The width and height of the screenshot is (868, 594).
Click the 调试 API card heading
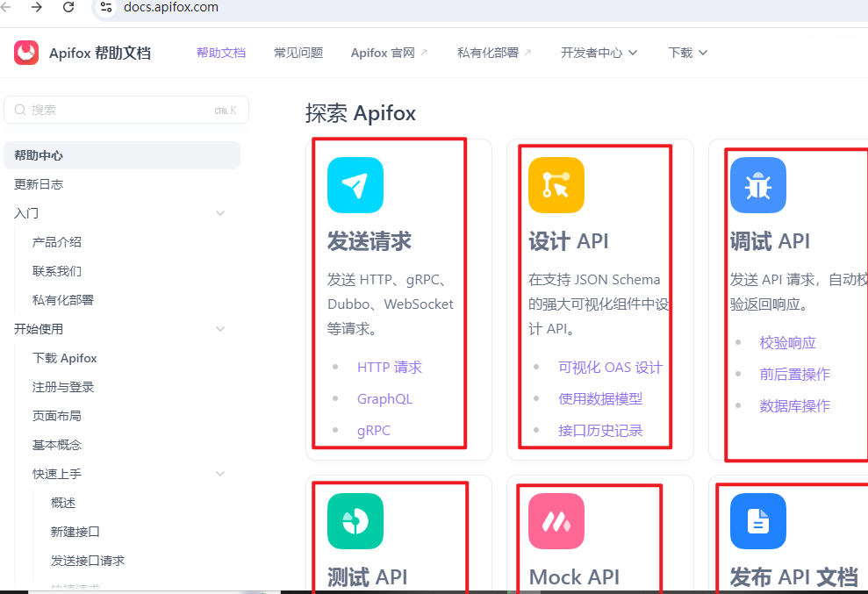pos(770,241)
